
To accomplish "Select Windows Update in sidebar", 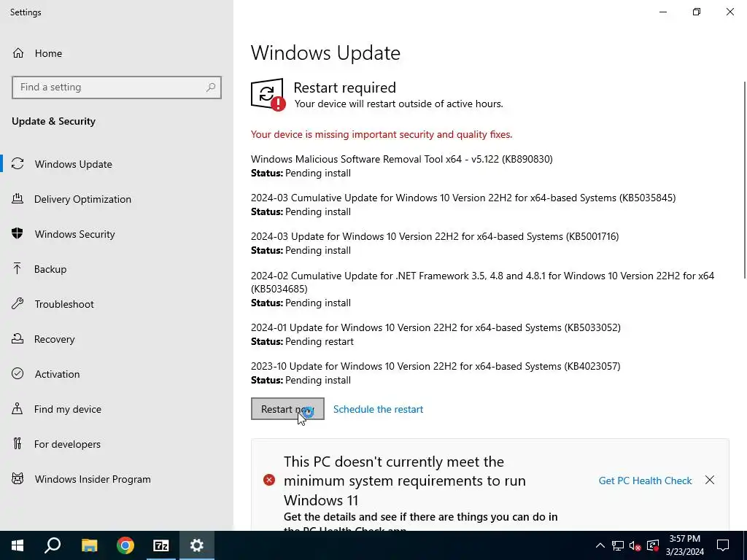I will click(117, 164).
